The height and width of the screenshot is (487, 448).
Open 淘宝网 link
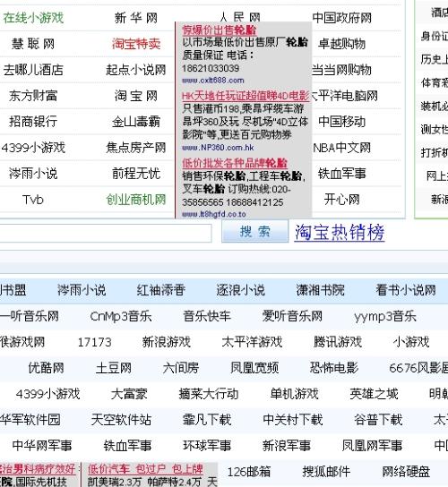[136, 96]
